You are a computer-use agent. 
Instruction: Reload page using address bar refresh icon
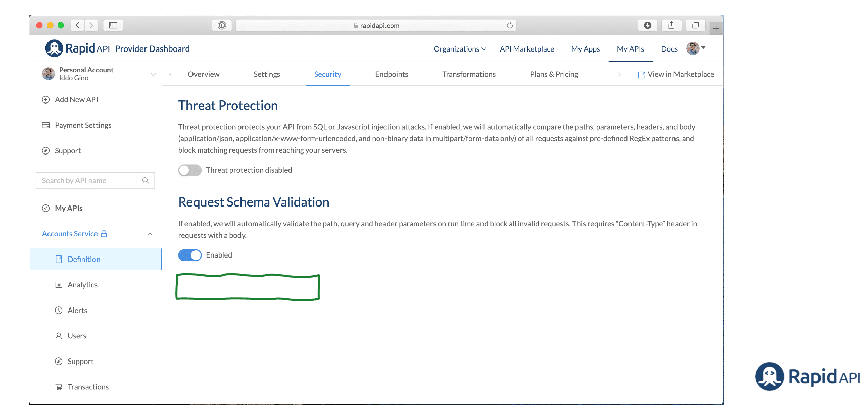[x=510, y=25]
